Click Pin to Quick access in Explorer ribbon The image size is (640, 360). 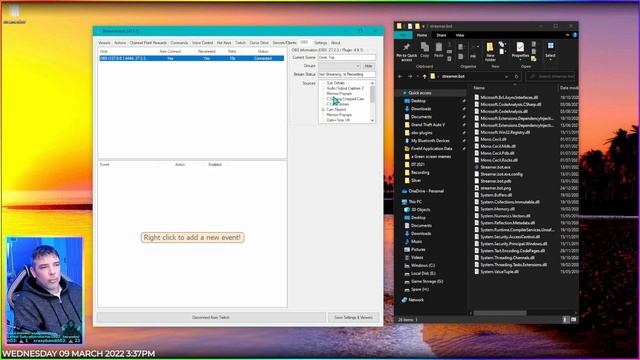tap(407, 52)
